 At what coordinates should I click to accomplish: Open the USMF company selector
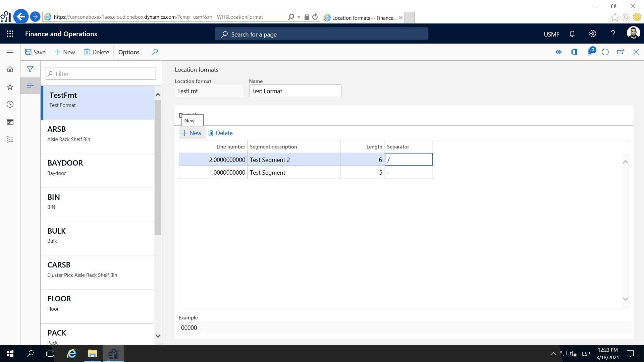tap(551, 34)
